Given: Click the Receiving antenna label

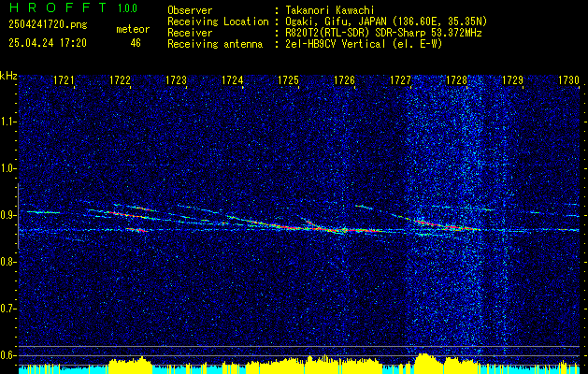Looking at the screenshot, I should 215,44.
